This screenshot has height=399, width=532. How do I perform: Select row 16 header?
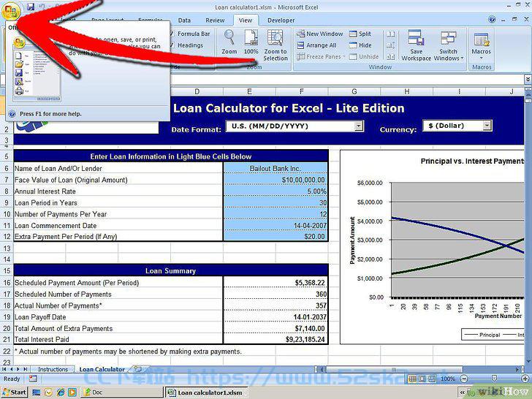[x=7, y=282]
